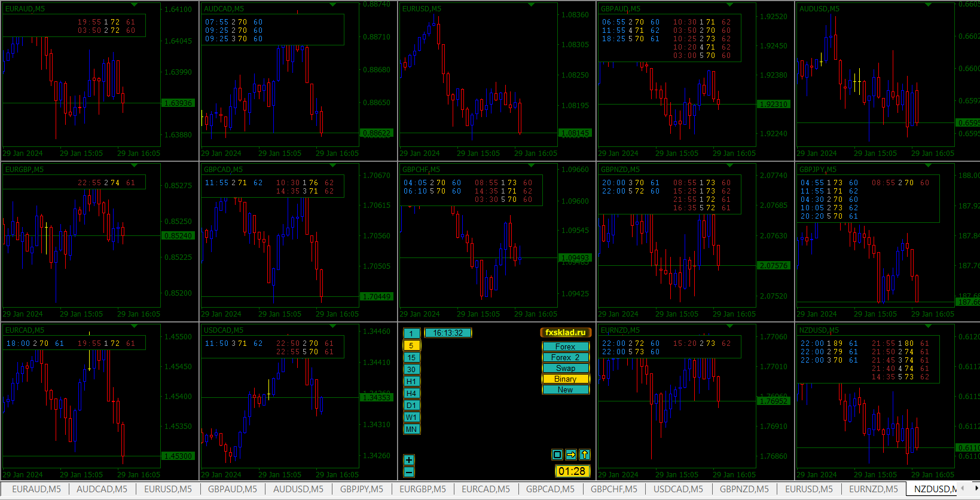Click the square window layout icon
The image size is (980, 500).
click(557, 455)
